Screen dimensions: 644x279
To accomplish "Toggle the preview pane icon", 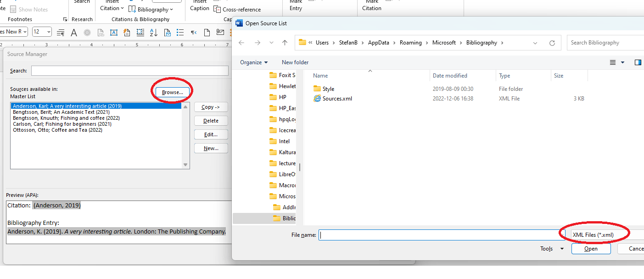I will coord(638,62).
